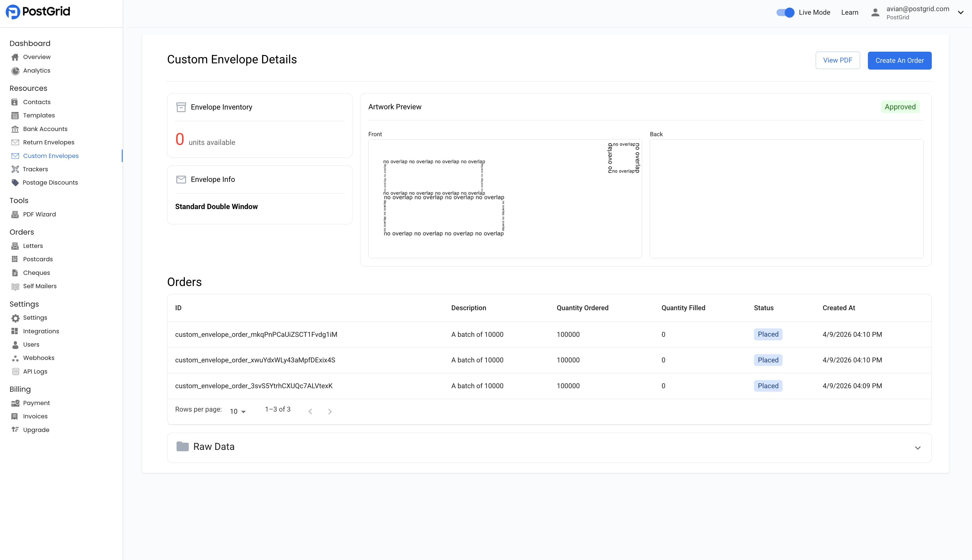Click the Envelope Inventory box icon
This screenshot has height=560, width=972.
click(181, 107)
